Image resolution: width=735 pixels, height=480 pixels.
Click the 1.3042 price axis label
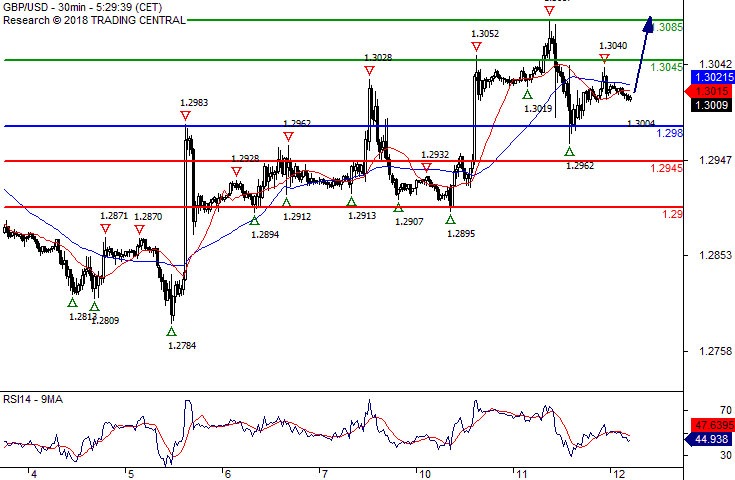click(x=715, y=64)
